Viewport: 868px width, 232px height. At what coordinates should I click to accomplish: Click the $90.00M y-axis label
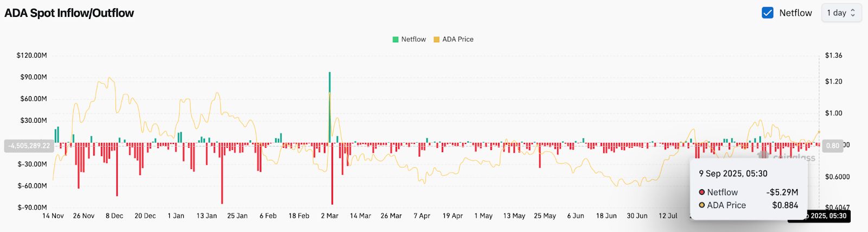click(x=34, y=77)
